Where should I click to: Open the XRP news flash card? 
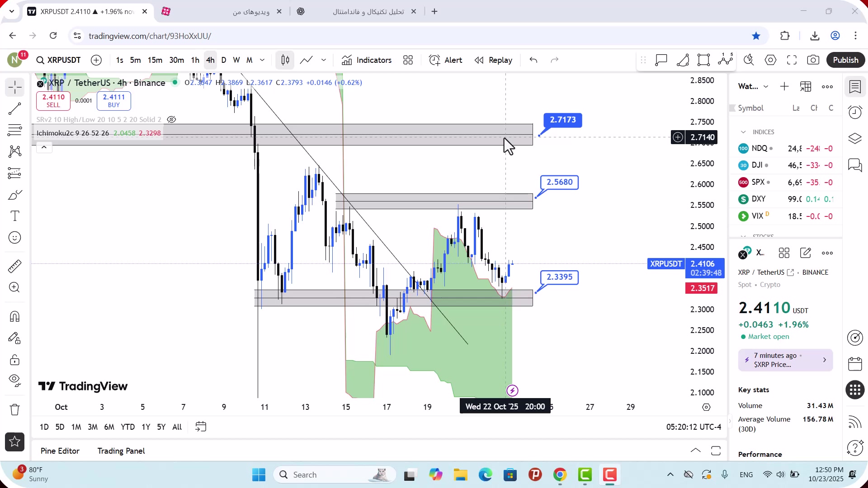pyautogui.click(x=786, y=360)
